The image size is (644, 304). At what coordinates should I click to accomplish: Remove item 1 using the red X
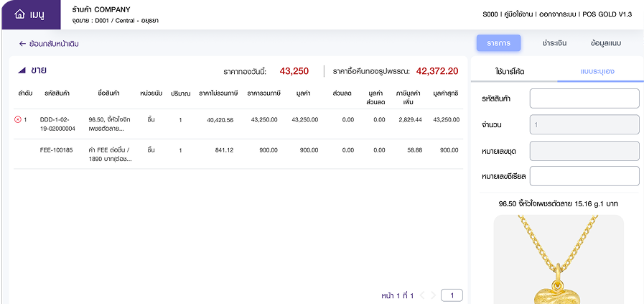pos(17,120)
